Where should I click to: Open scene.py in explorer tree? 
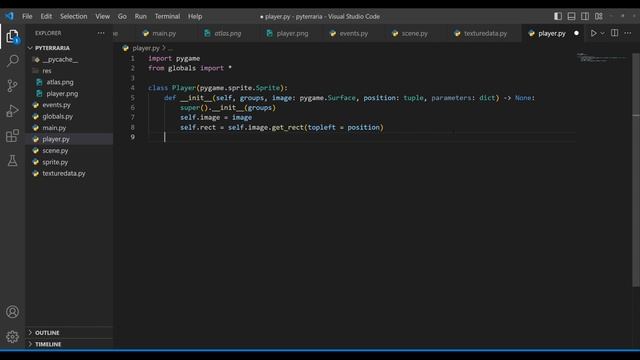pyautogui.click(x=69, y=151)
